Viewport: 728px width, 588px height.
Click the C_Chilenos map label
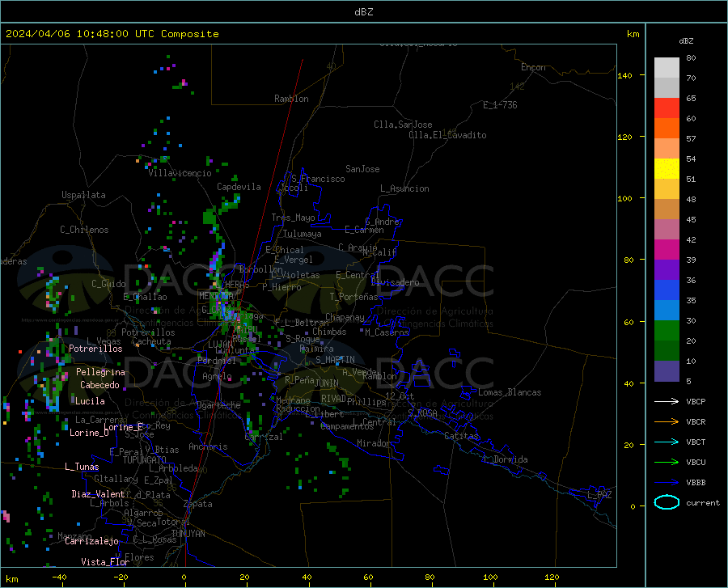coord(84,229)
